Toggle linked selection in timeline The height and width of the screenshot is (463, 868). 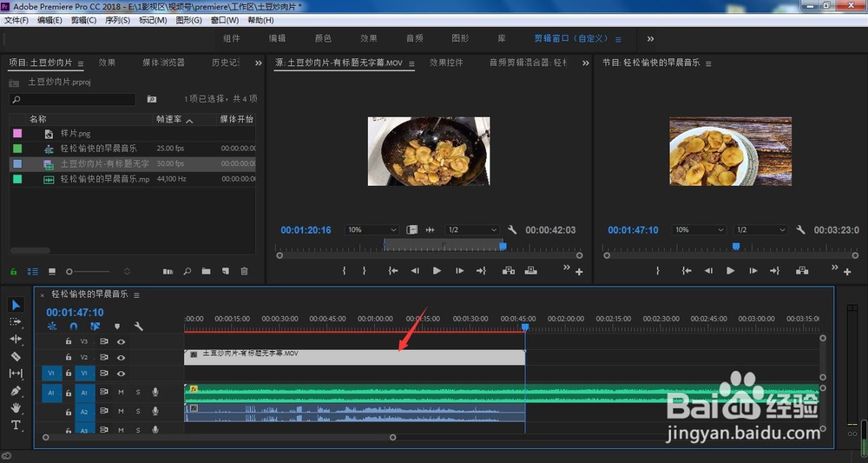coord(95,327)
